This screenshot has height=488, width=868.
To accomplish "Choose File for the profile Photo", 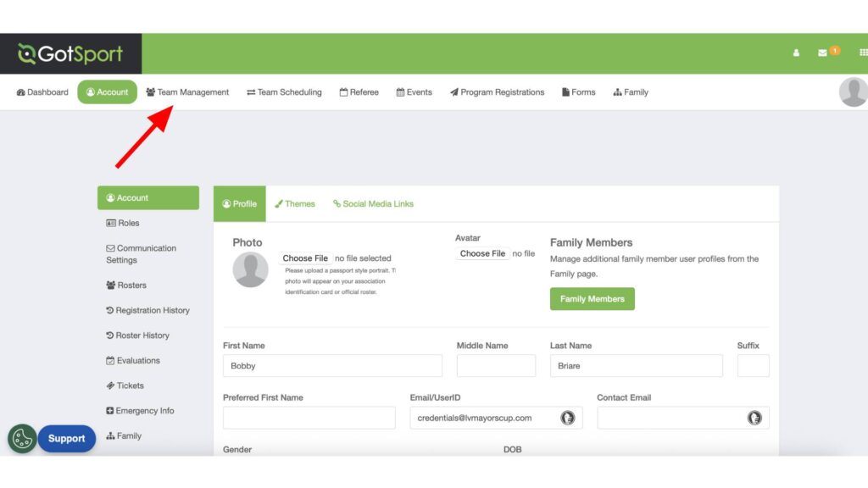I will tap(305, 258).
